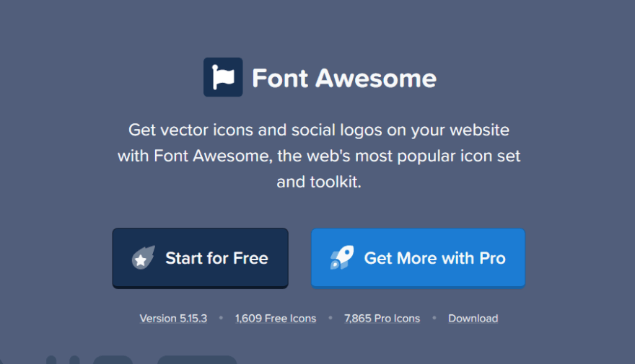The width and height of the screenshot is (635, 364).
Task: Click the 'Get vector icons and social logos' description
Action: (x=319, y=156)
